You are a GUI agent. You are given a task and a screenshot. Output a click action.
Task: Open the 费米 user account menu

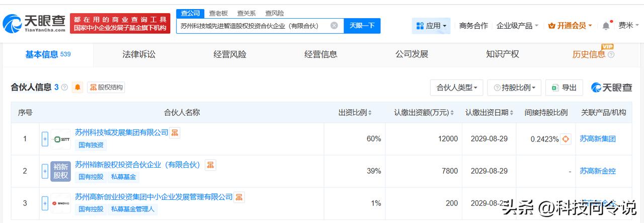point(629,26)
